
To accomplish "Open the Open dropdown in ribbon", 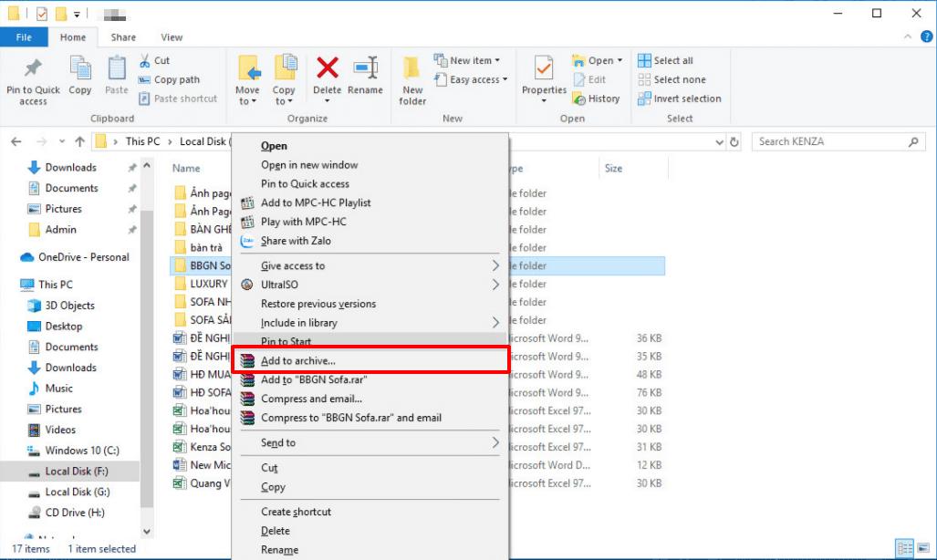I will pos(597,60).
